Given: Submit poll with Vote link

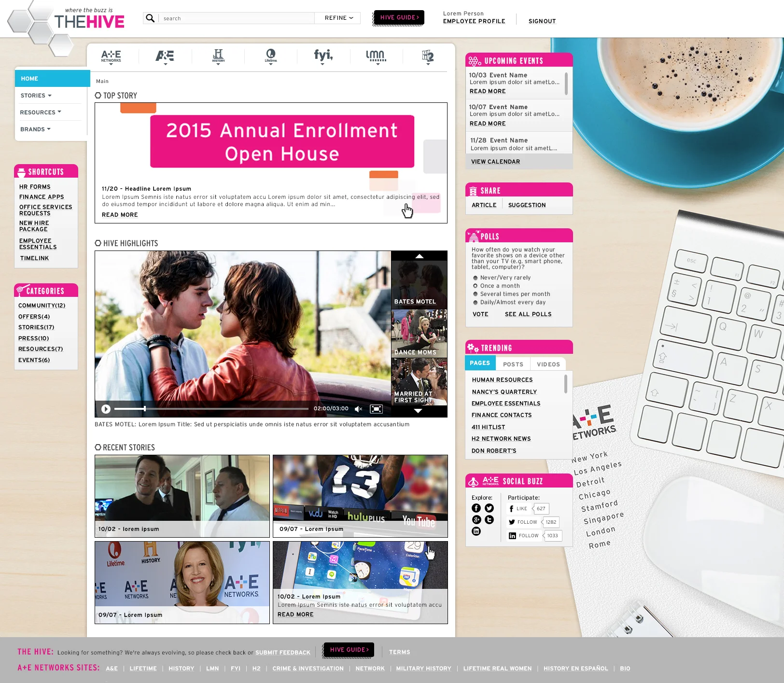Looking at the screenshot, I should click(480, 314).
